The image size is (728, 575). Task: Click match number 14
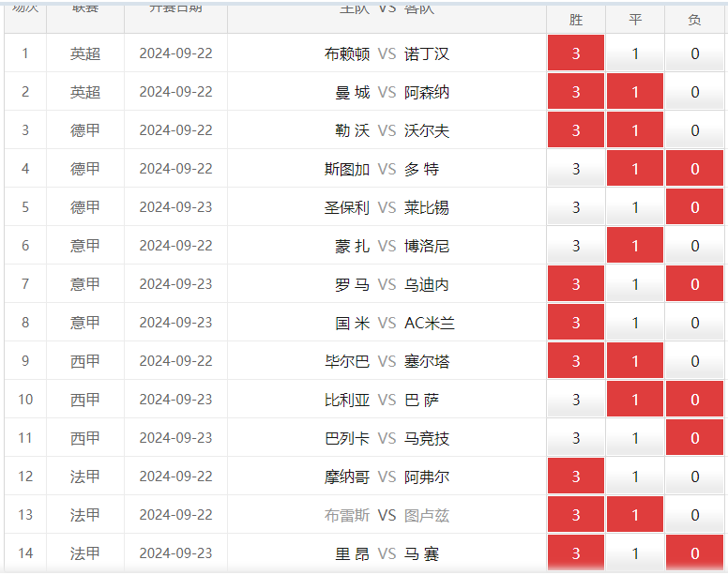[25, 553]
